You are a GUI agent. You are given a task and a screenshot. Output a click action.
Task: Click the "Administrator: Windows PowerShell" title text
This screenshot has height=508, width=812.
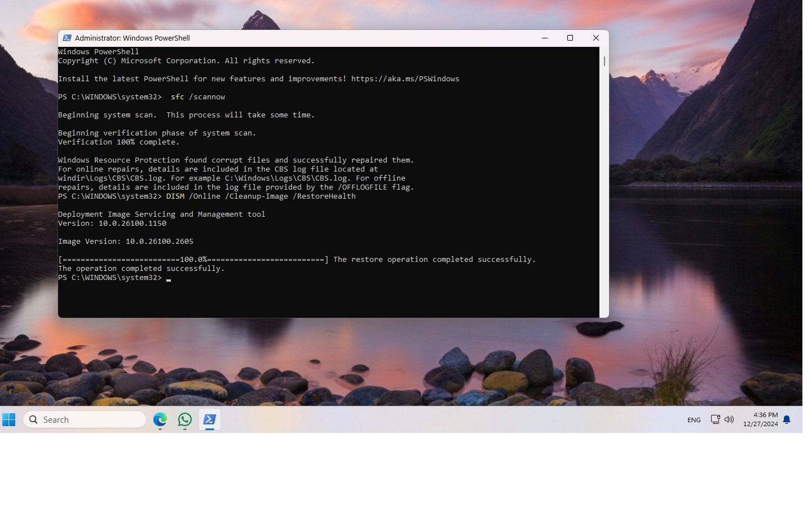pyautogui.click(x=133, y=38)
